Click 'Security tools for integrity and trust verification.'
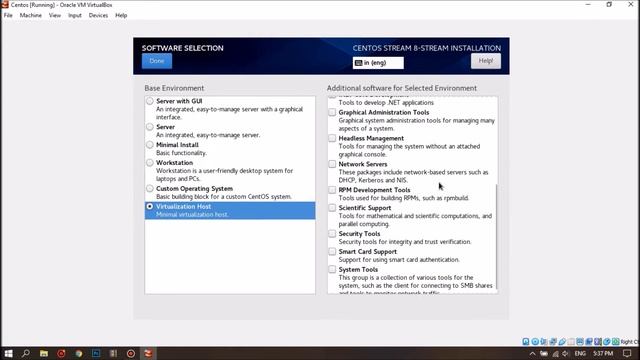 [x=404, y=242]
